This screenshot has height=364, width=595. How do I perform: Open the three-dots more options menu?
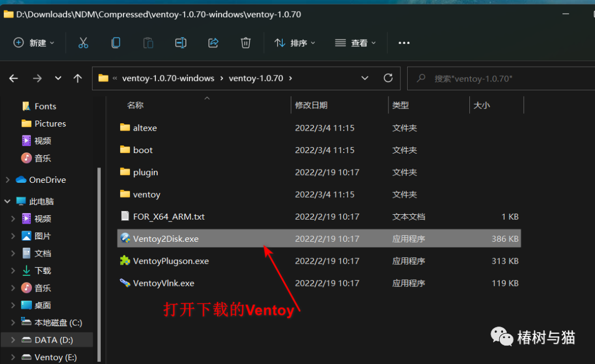(x=404, y=43)
